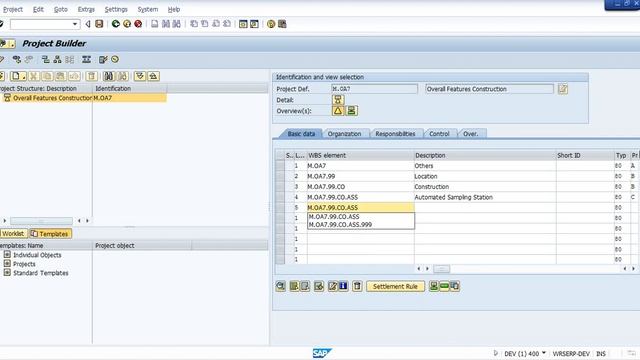Viewport: 640px width, 360px height.
Task: Click the Help question mark icon
Action: pyautogui.click(x=271, y=24)
